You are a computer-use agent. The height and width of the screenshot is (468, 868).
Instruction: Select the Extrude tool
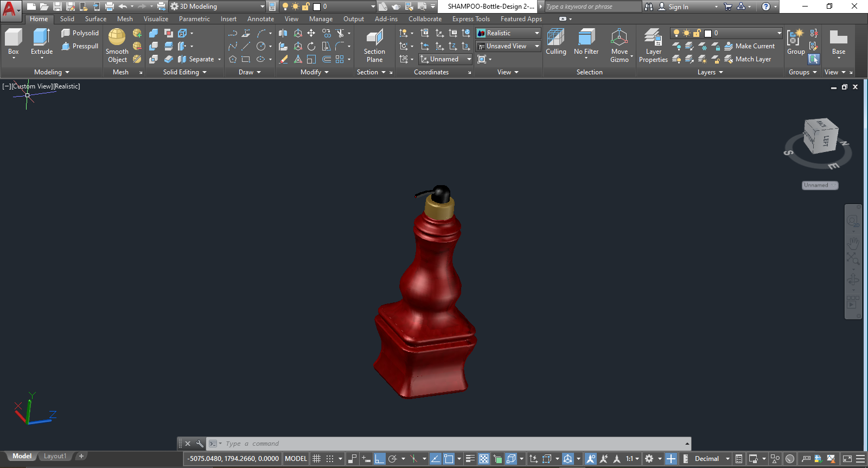pos(42,42)
